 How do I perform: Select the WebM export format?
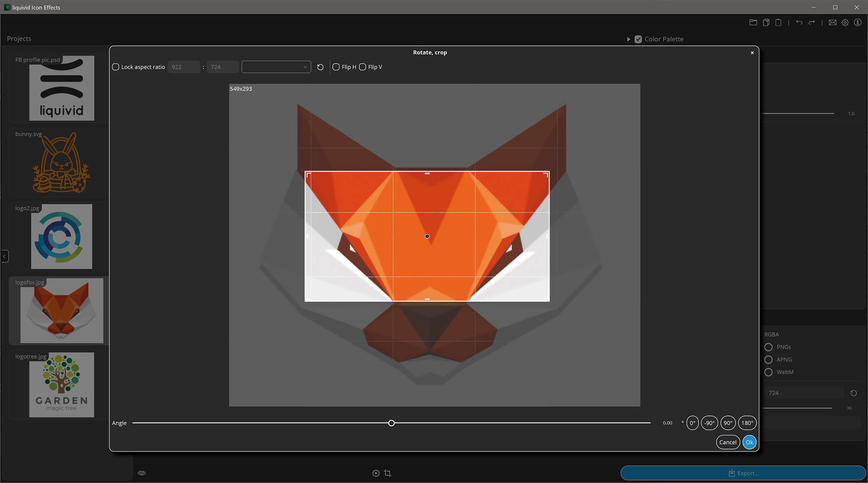click(x=768, y=372)
